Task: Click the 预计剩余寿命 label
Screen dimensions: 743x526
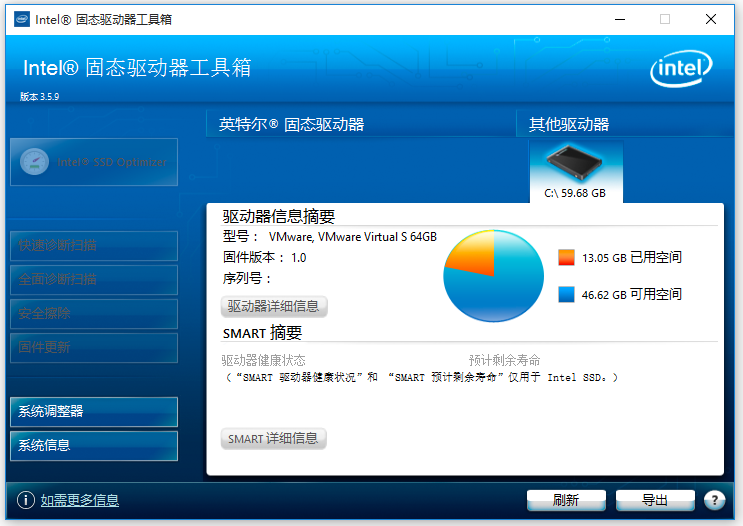Action: click(x=504, y=360)
